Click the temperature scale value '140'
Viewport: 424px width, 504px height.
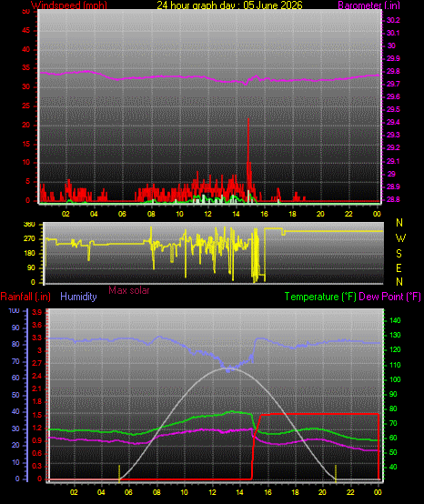point(395,320)
